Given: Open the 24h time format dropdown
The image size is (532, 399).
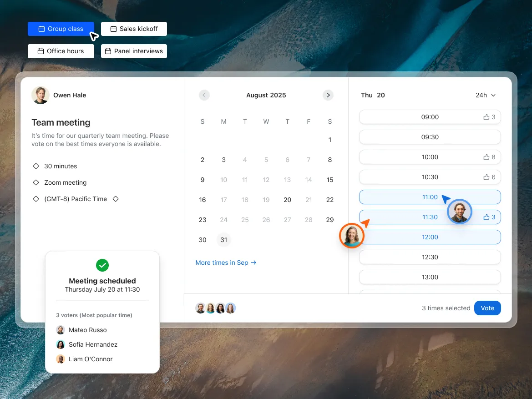Looking at the screenshot, I should point(486,96).
